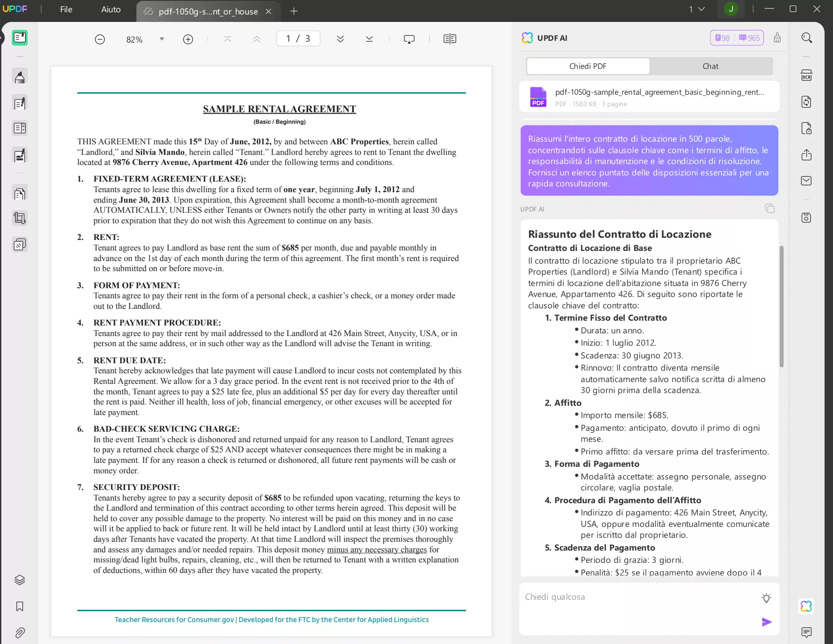Zoom out with the minus button
The width and height of the screenshot is (833, 644).
[x=100, y=39]
